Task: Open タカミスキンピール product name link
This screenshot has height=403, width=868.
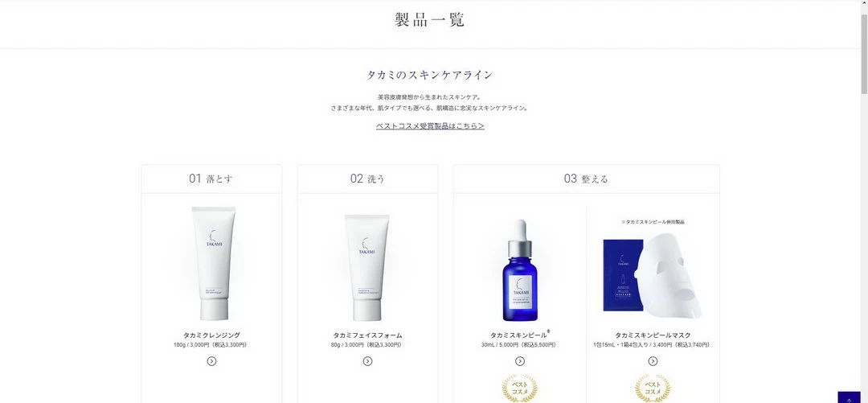Action: coord(520,335)
